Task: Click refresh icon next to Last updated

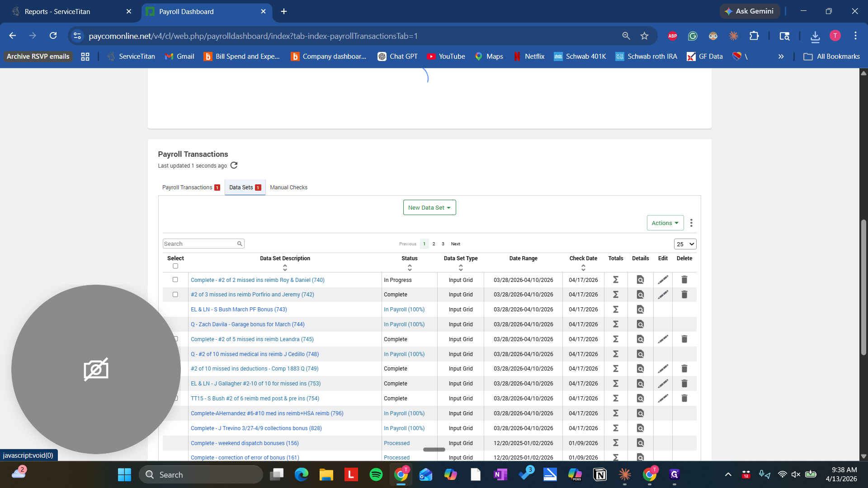Action: click(234, 165)
